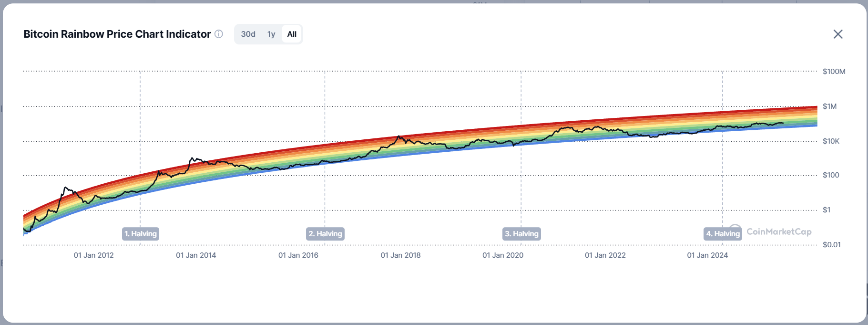Click the $100 y-axis label

click(x=831, y=175)
